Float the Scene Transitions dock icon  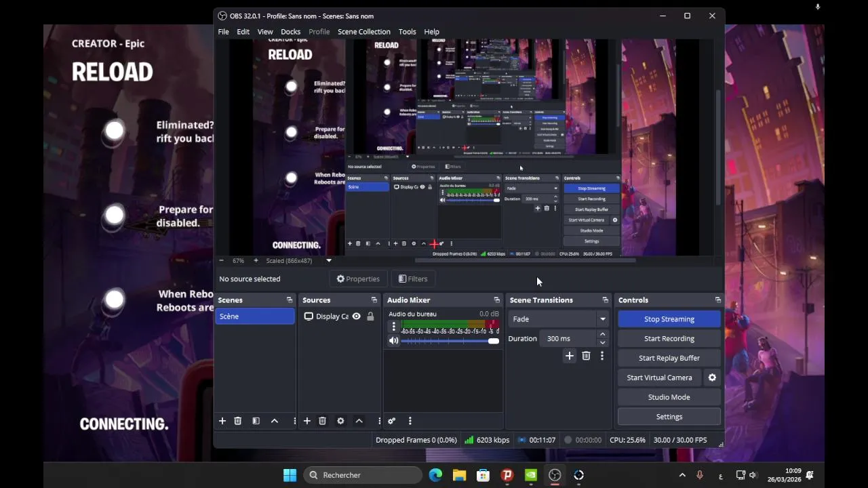click(605, 300)
